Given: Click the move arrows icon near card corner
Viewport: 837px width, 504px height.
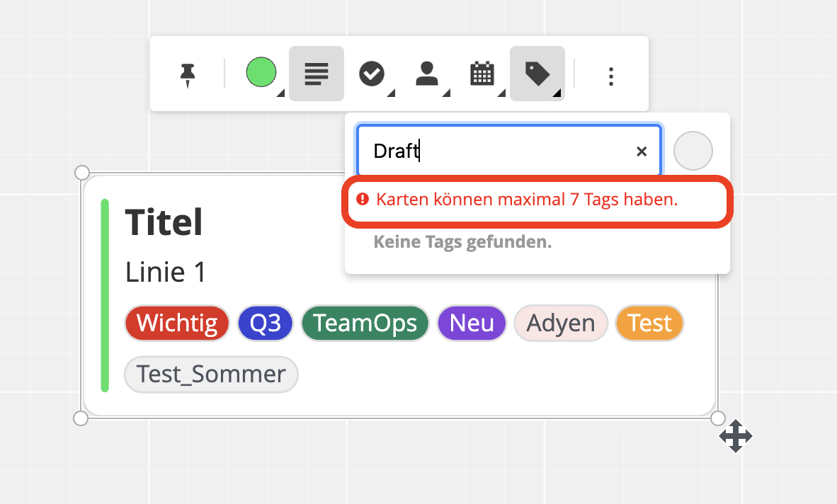Looking at the screenshot, I should click(736, 436).
